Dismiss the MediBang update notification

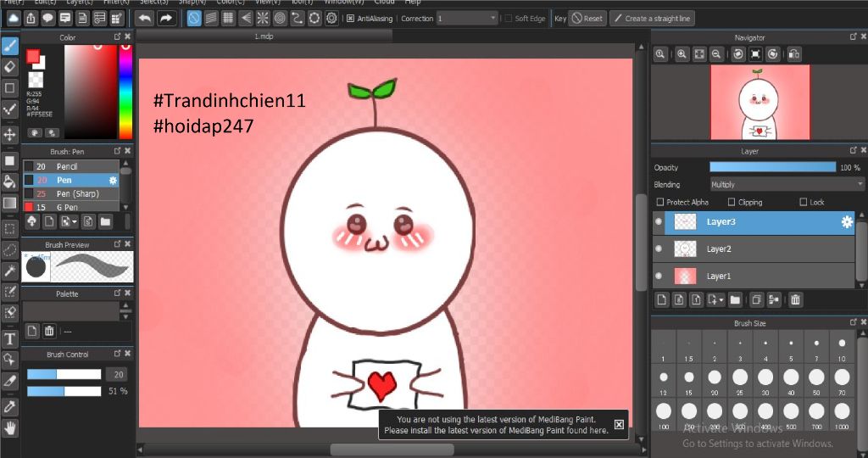click(619, 425)
